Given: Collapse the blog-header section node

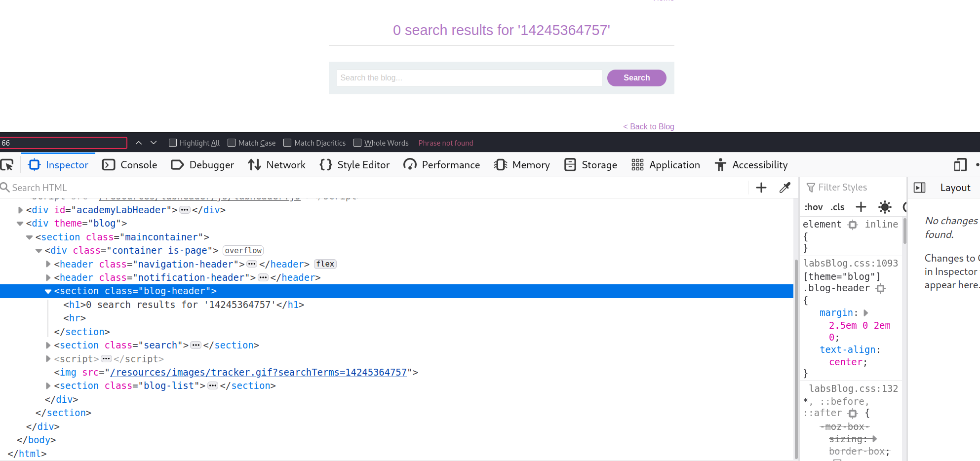Looking at the screenshot, I should point(48,291).
